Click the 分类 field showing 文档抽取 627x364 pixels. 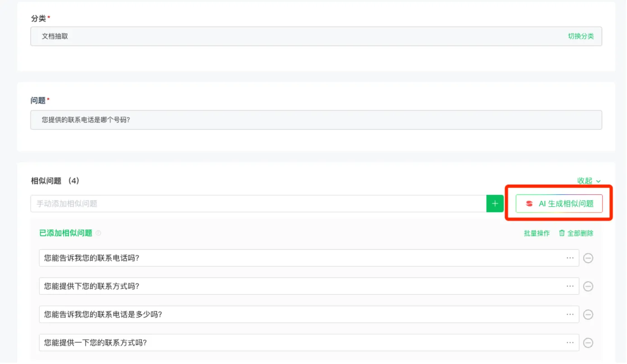pos(316,36)
